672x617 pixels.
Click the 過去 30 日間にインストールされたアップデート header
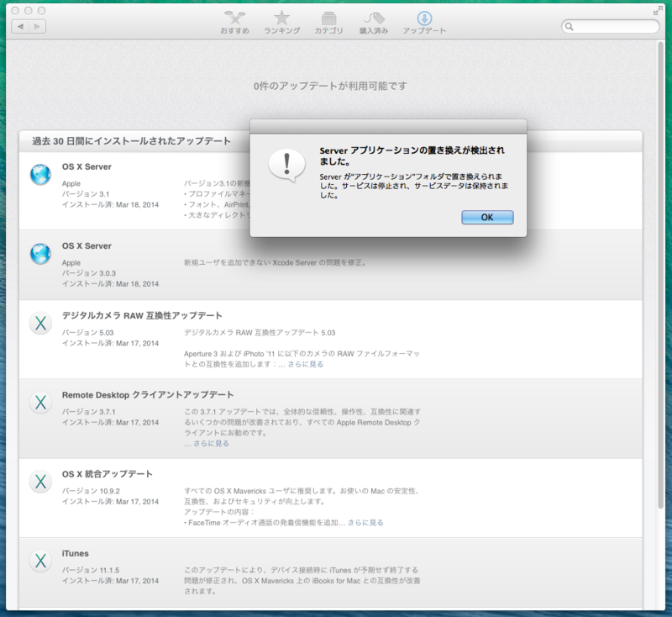click(x=132, y=141)
